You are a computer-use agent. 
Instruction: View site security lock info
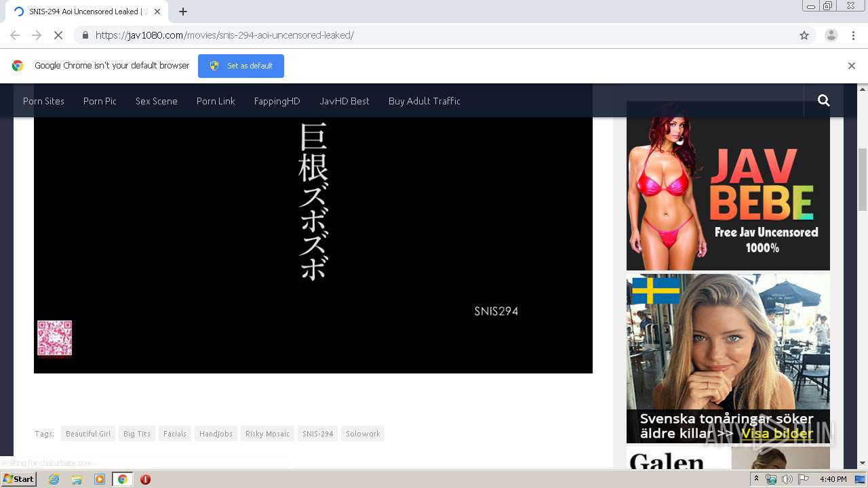pos(85,35)
